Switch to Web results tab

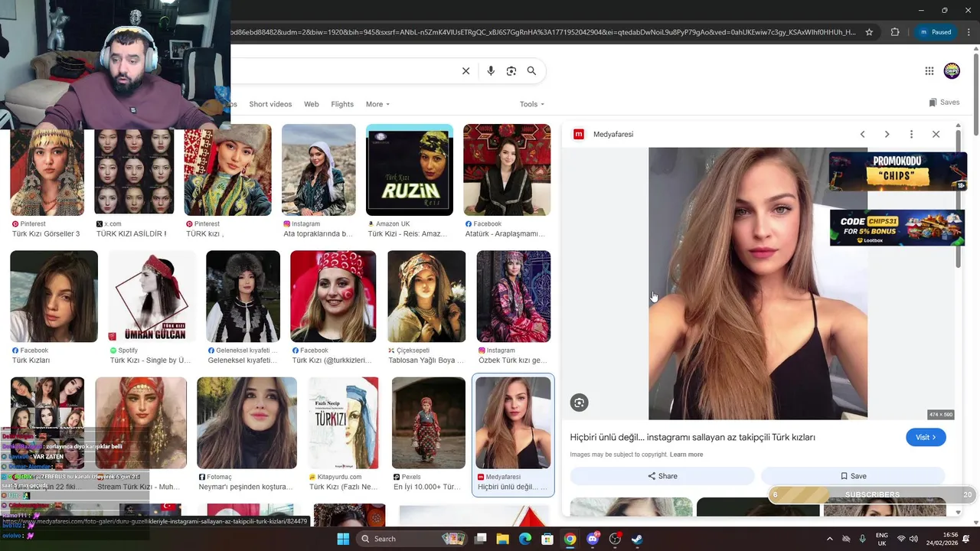point(311,104)
